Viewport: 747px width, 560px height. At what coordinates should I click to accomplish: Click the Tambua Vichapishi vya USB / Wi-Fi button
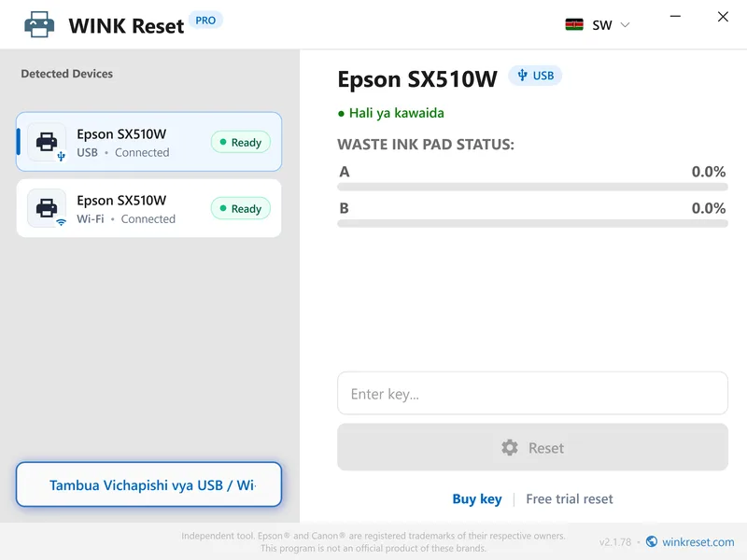coord(148,484)
